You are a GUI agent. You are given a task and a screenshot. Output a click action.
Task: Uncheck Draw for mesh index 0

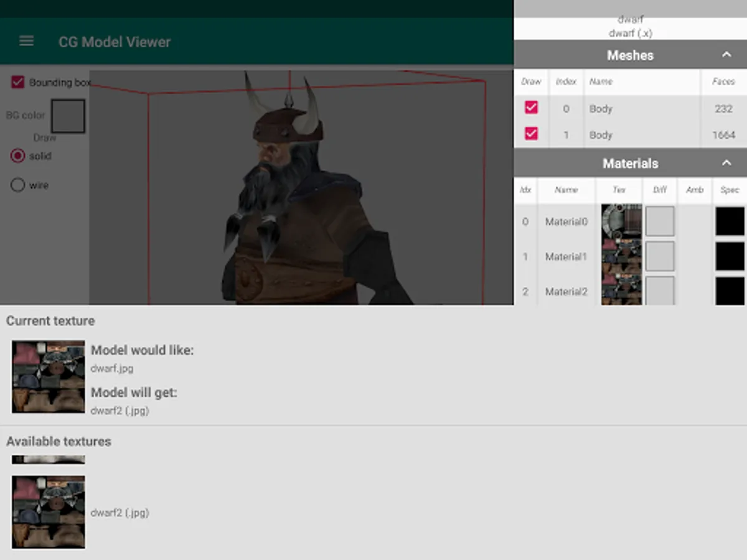point(531,108)
